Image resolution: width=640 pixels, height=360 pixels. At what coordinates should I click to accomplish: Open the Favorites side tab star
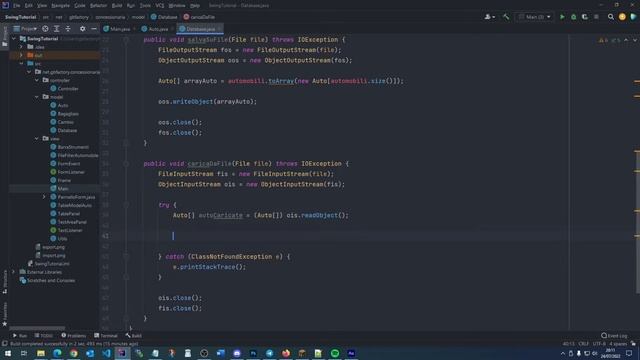(x=4, y=315)
